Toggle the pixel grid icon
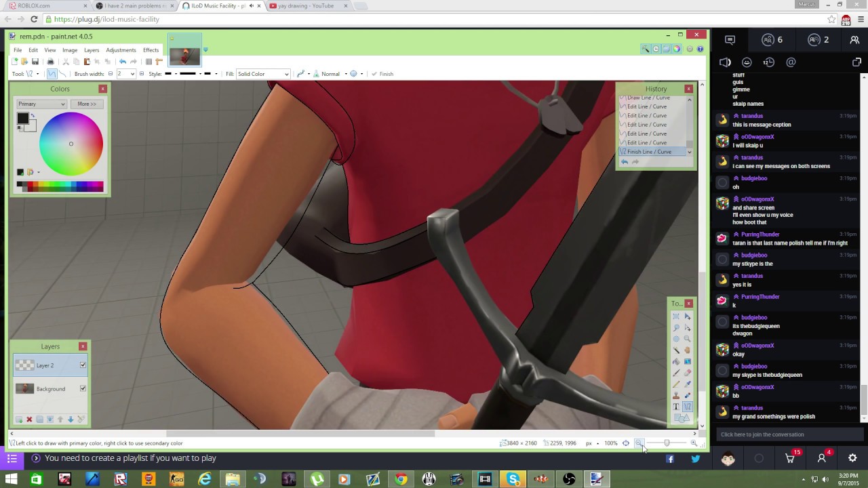 click(x=149, y=62)
